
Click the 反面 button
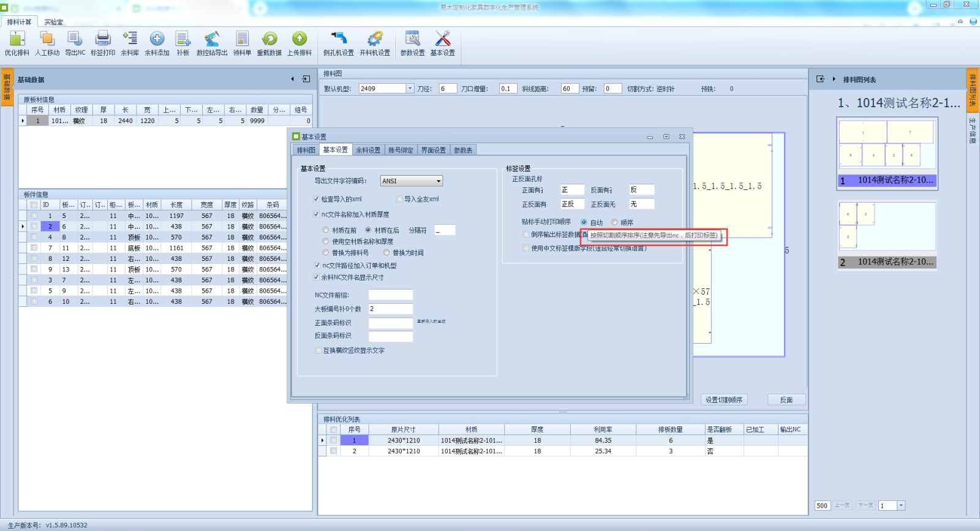786,400
